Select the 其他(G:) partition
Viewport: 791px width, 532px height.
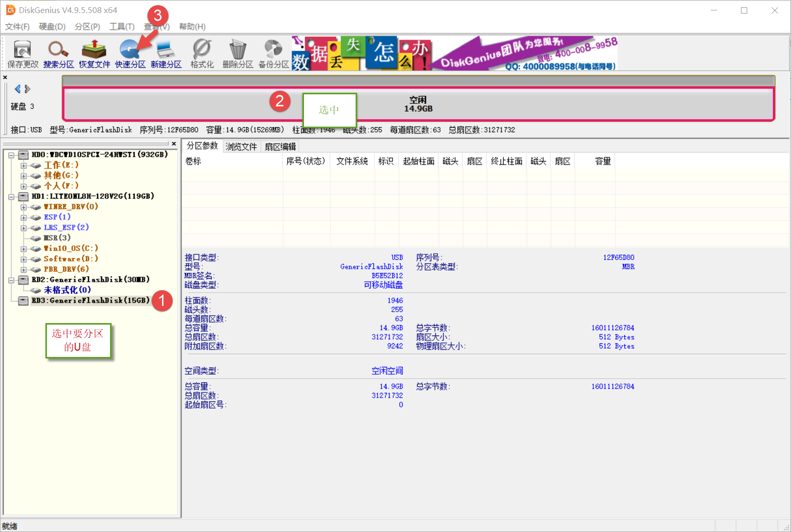click(61, 176)
